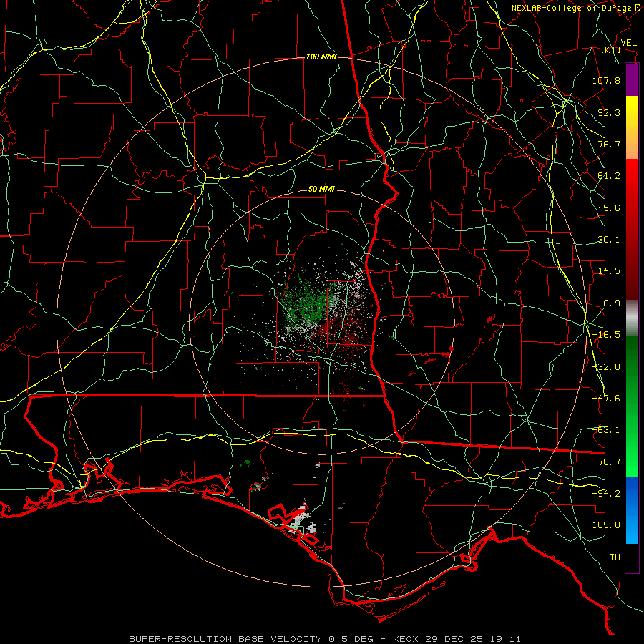Click the 61.2 velocity scale value
This screenshot has width=644, height=644.
(609, 176)
